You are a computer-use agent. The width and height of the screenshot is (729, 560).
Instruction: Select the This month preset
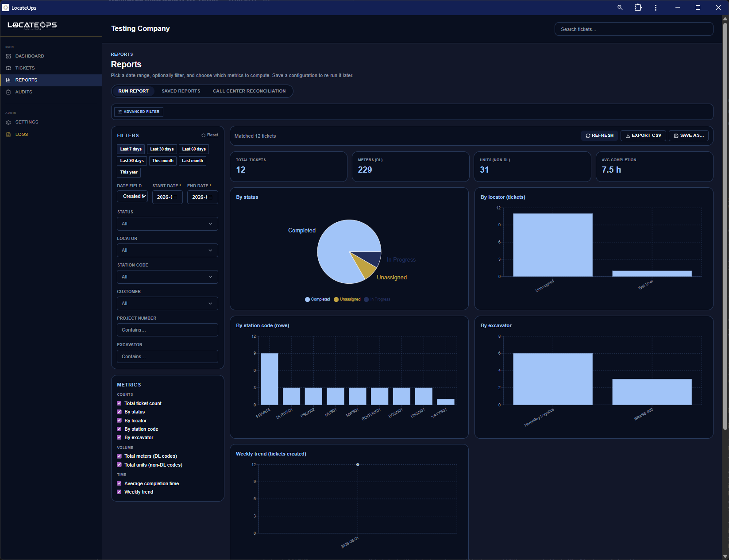coord(163,161)
